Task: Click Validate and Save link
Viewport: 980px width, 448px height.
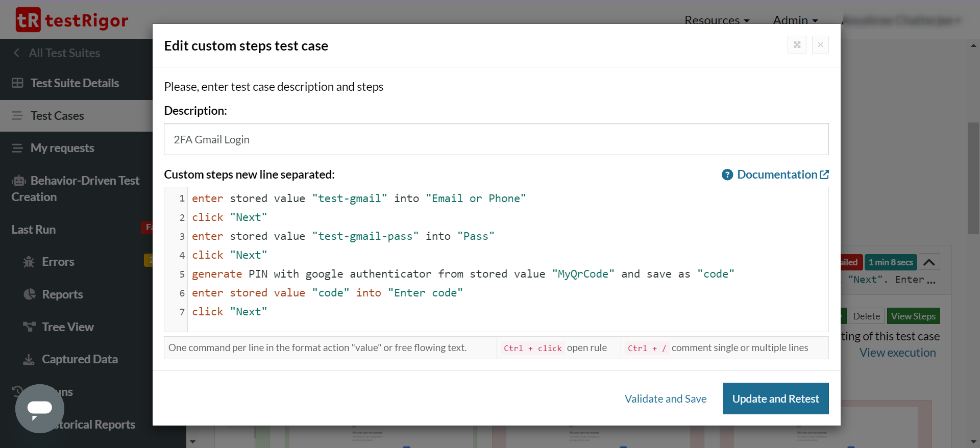Action: click(666, 399)
